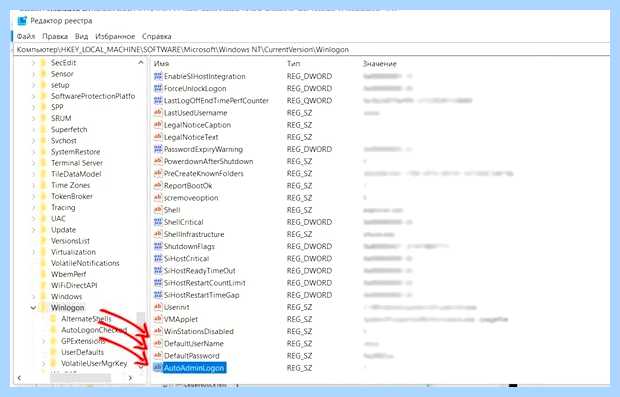Expand the Tracing key
Image resolution: width=620 pixels, height=397 pixels.
click(33, 207)
